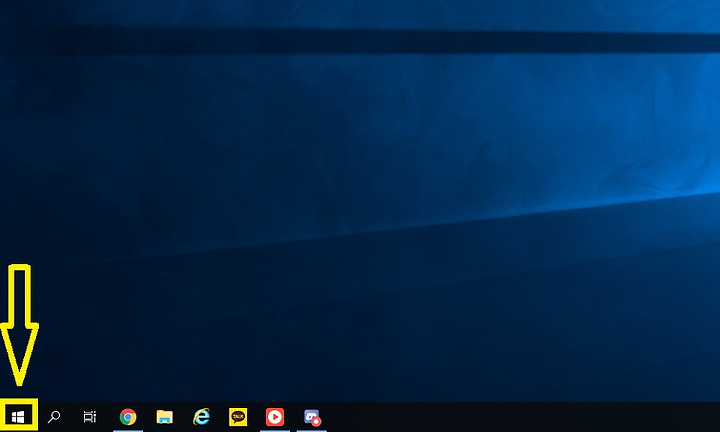Open the red play-button app
Image resolution: width=720 pixels, height=432 pixels.
coord(275,417)
